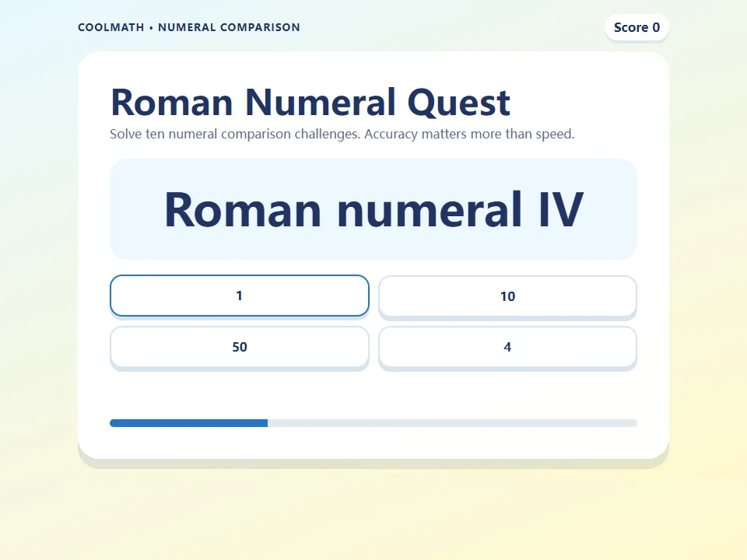Click the Score 0 badge
This screenshot has height=560, width=747.
[637, 28]
